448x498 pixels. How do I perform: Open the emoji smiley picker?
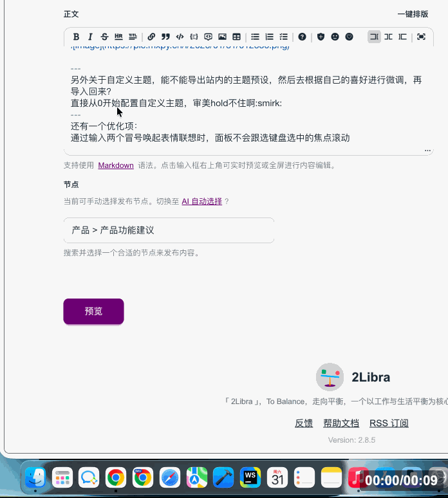click(335, 37)
